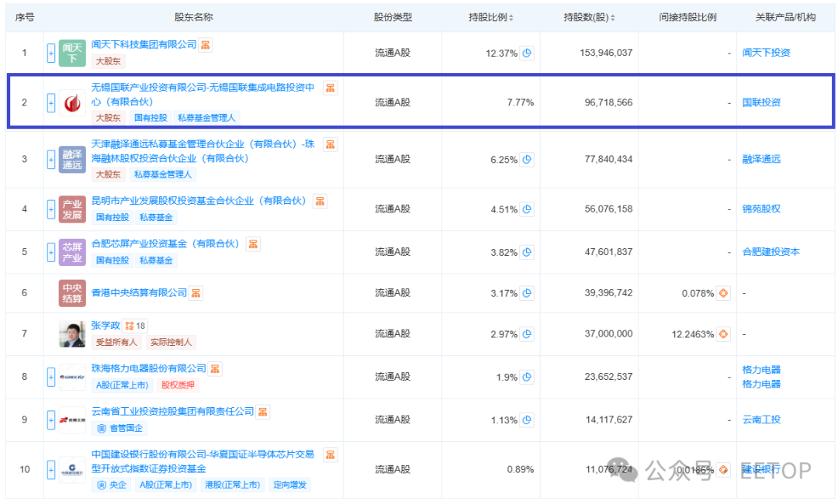Screen dimensions: 838x504
Task: Expand the row for 中国建设银行基金
Action: click(50, 469)
